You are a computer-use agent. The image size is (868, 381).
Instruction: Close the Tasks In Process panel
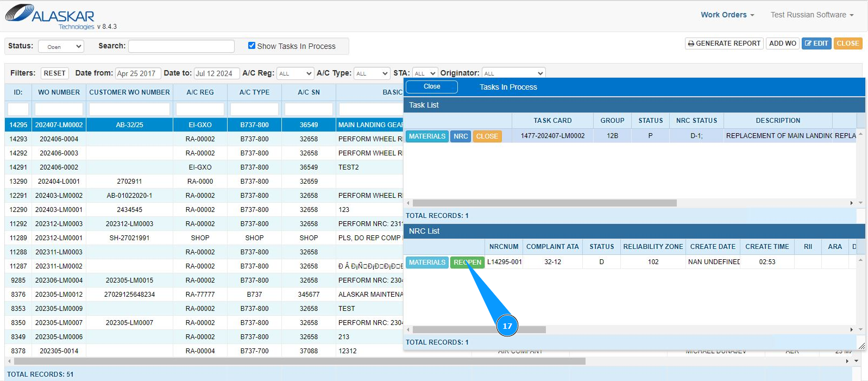tap(432, 87)
